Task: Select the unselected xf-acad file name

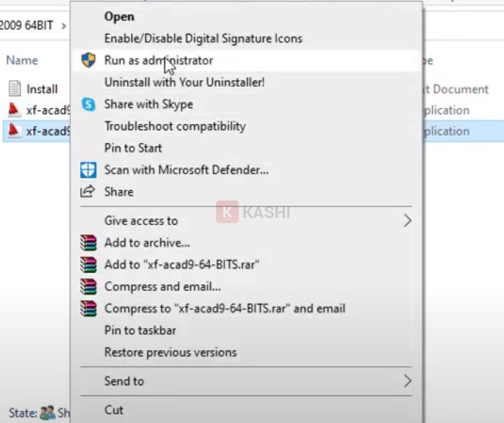Action: coord(48,110)
